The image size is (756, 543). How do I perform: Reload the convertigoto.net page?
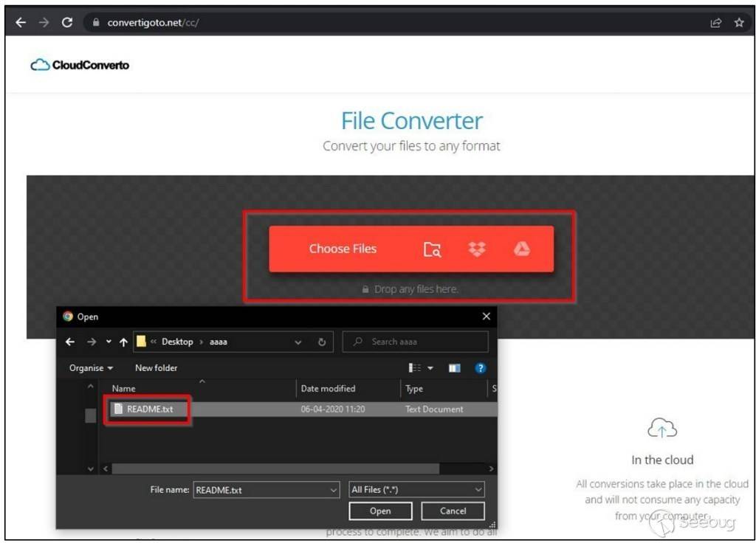pyautogui.click(x=67, y=22)
